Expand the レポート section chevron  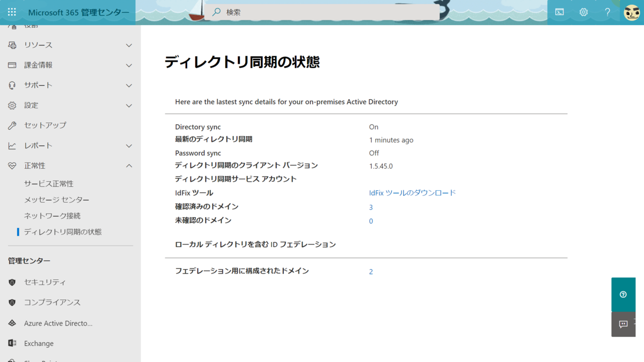click(129, 146)
